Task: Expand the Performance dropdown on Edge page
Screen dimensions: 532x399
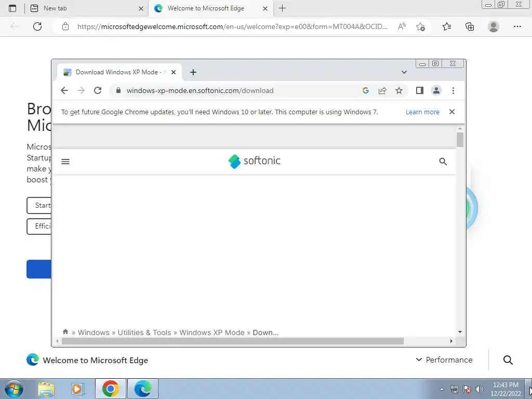Action: 444,360
